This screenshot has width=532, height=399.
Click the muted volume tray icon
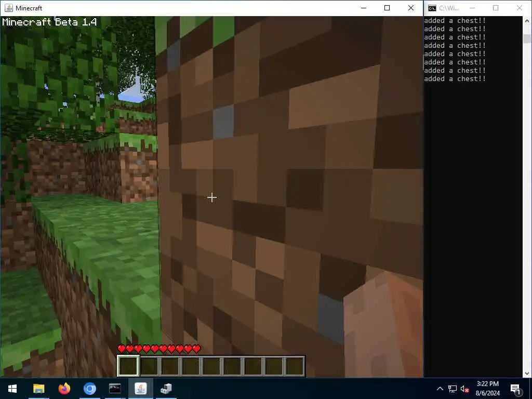pyautogui.click(x=465, y=389)
